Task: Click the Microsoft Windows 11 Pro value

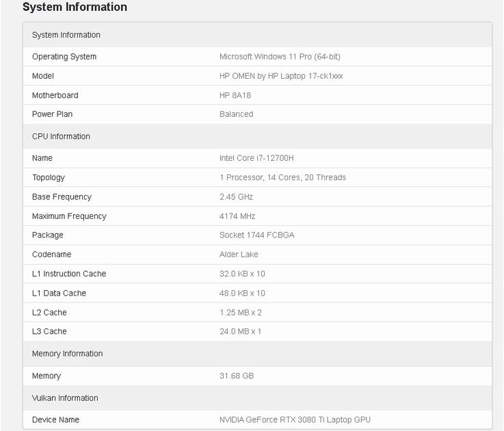Action: pos(280,57)
